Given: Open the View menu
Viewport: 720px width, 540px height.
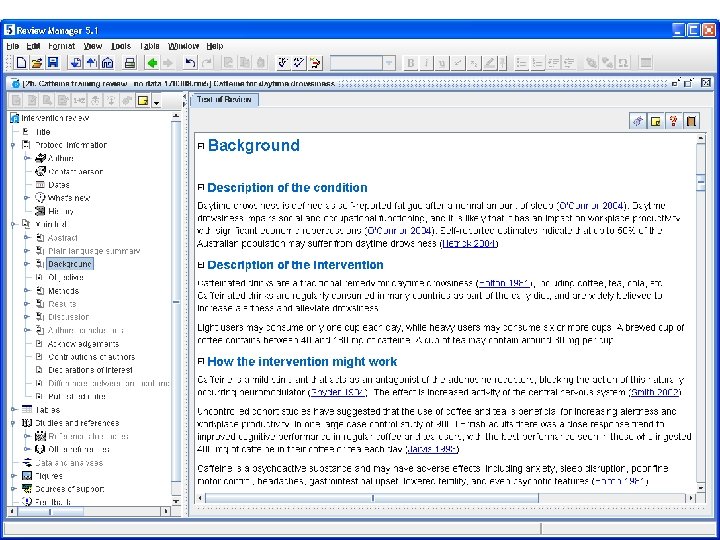Looking at the screenshot, I should pos(93,46).
